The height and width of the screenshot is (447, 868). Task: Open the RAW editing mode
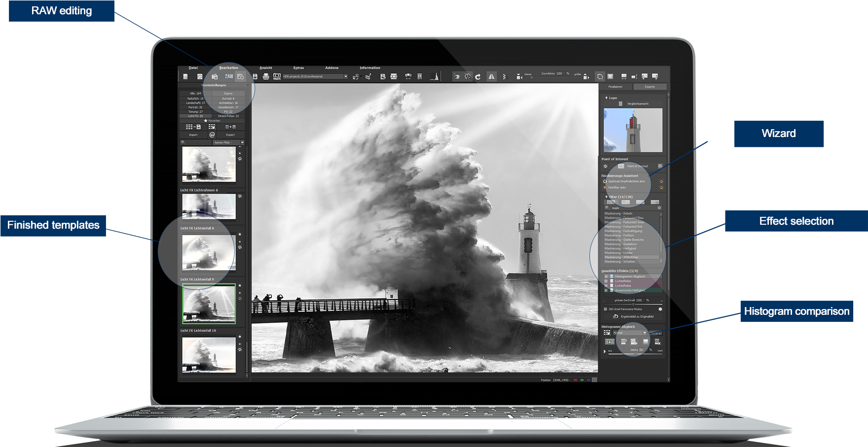coord(229,77)
